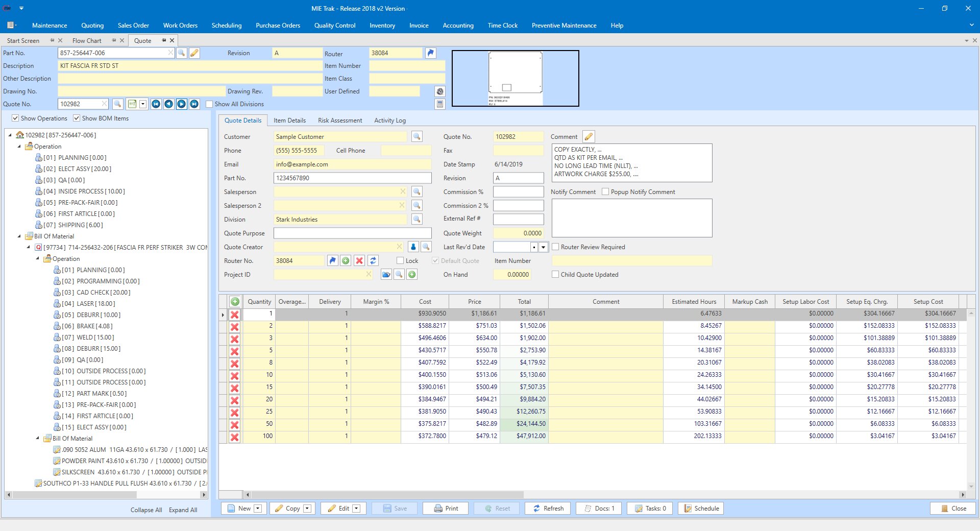Add a new quantity row with green plus
Image resolution: width=980 pixels, height=531 pixels.
[235, 302]
